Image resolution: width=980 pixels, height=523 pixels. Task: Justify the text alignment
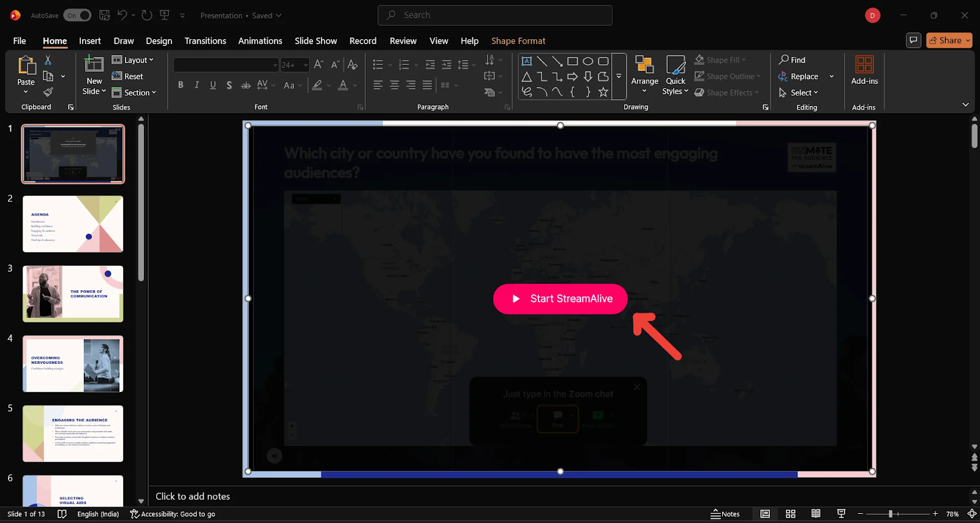click(x=427, y=85)
